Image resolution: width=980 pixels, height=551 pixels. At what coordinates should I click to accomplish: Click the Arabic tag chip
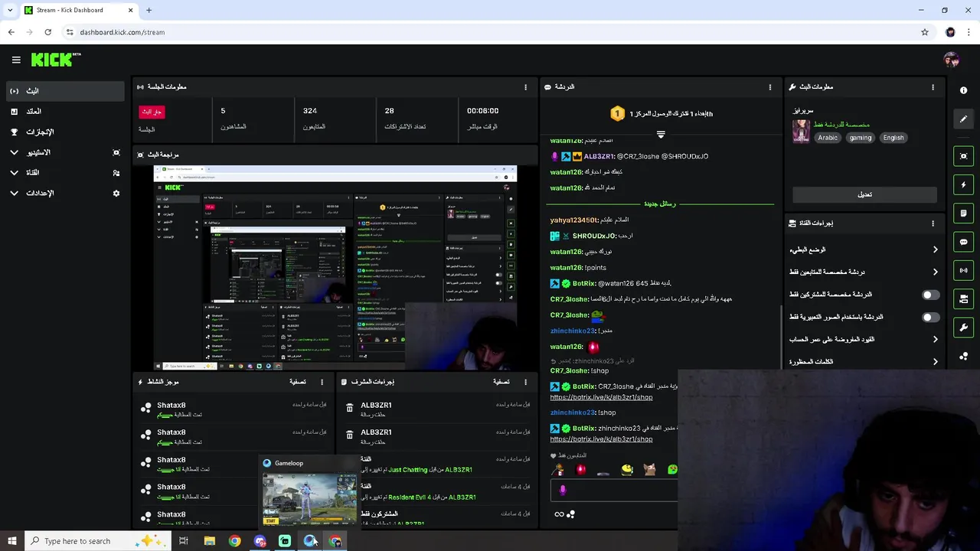tap(828, 138)
